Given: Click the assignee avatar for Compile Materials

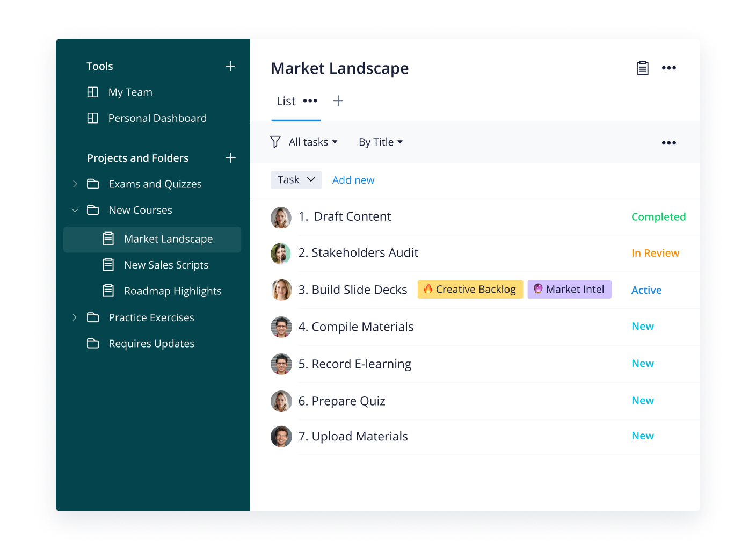Looking at the screenshot, I should [281, 327].
